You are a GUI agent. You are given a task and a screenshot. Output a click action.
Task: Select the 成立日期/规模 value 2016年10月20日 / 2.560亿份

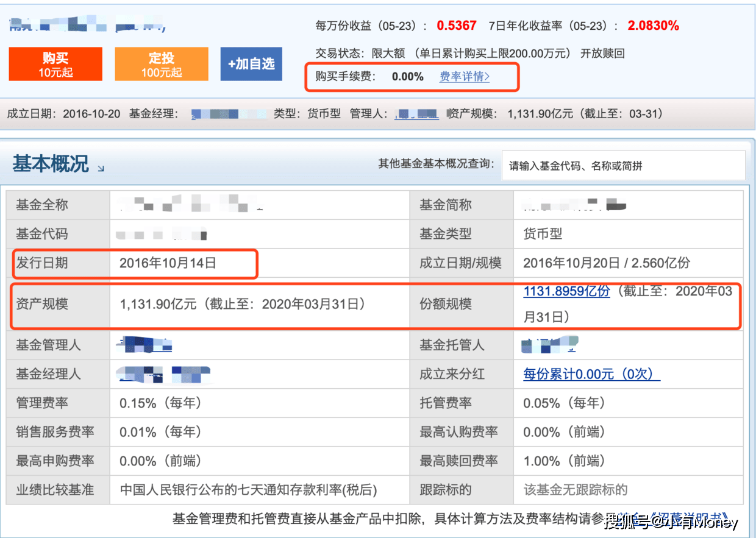point(607,263)
